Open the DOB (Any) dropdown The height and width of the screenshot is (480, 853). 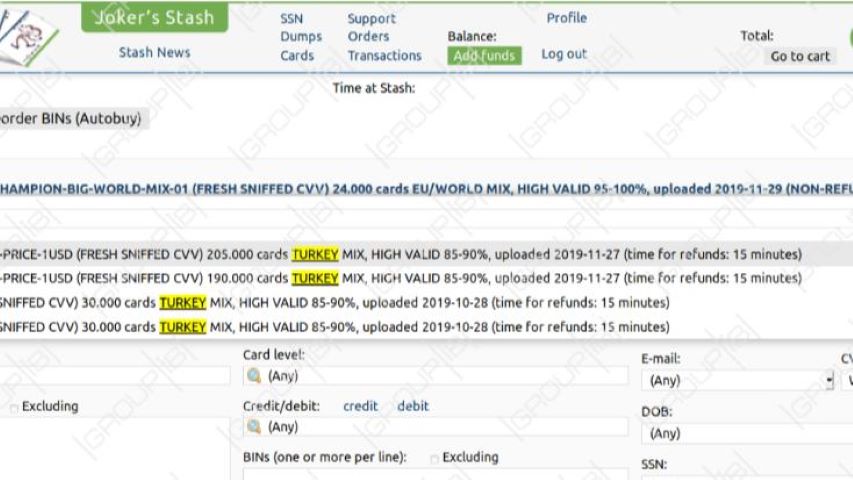pos(747,433)
